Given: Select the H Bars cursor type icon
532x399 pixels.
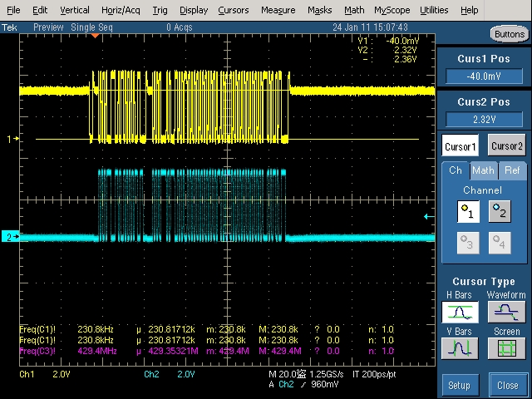Looking at the screenshot, I should point(460,313).
